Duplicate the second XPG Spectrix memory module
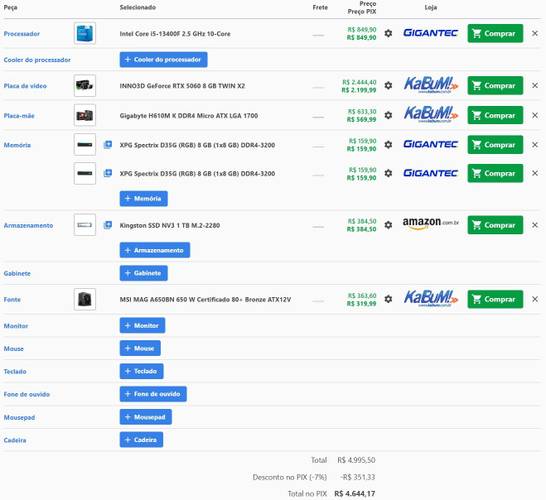Screen dimensions: 546x500 [108, 173]
